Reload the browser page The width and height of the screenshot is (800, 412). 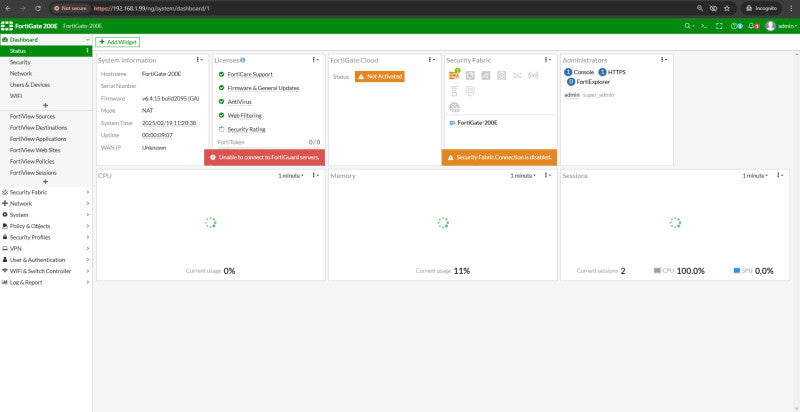click(38, 8)
